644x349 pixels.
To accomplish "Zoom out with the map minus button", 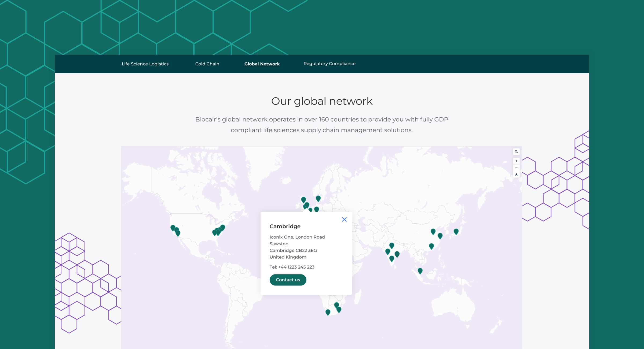I will 516,168.
